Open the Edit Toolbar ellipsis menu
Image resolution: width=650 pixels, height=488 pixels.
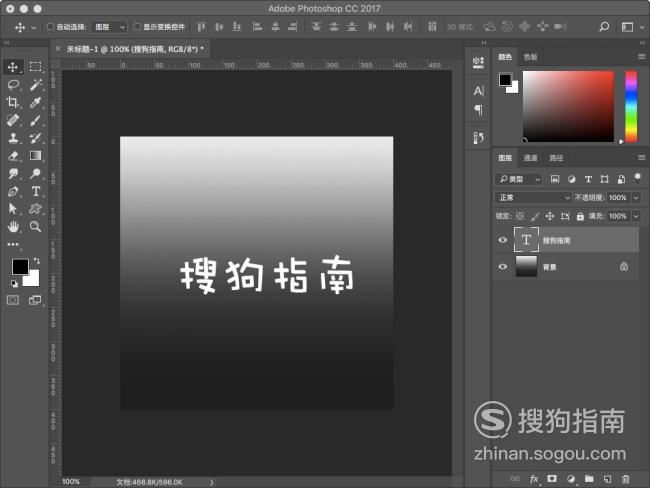[13, 244]
